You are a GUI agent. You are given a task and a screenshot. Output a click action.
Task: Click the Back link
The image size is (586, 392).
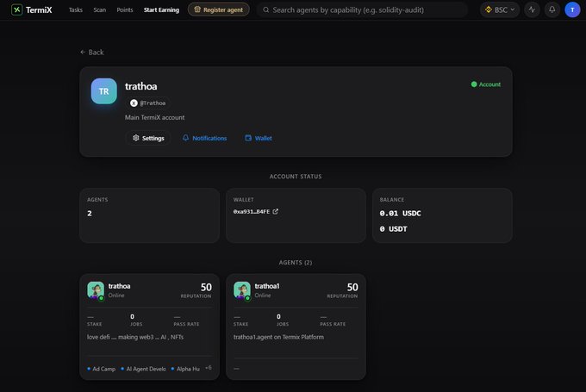tap(92, 53)
